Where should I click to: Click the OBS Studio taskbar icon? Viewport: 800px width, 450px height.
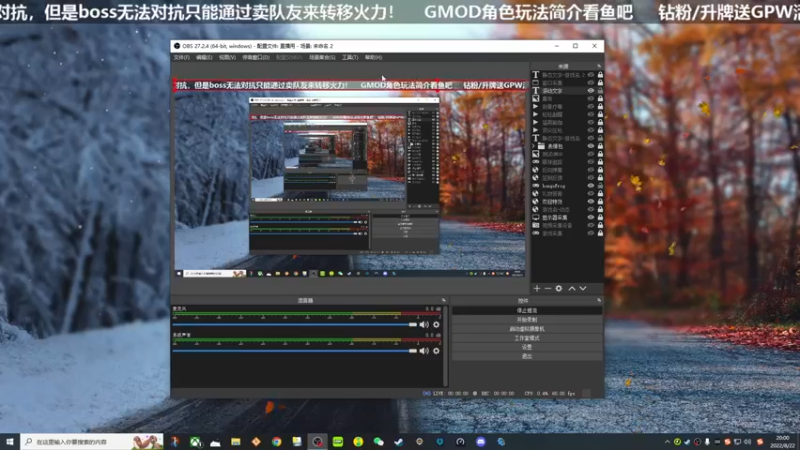tap(317, 442)
